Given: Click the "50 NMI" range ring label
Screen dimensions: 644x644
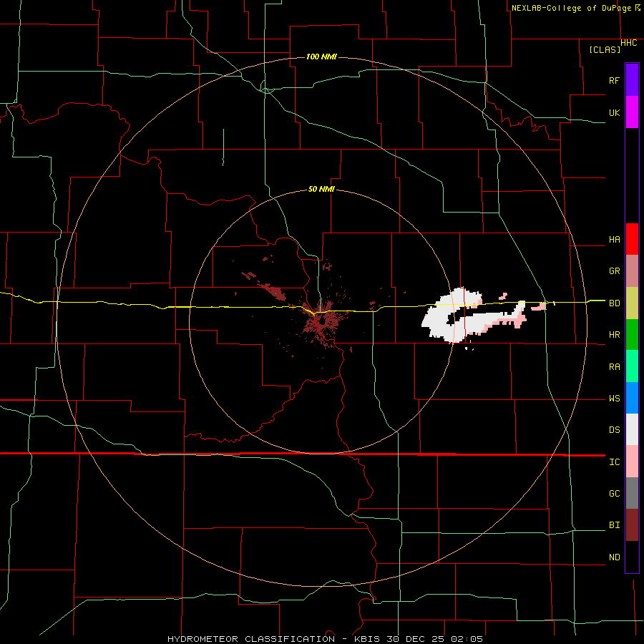Looking at the screenshot, I should 321,189.
